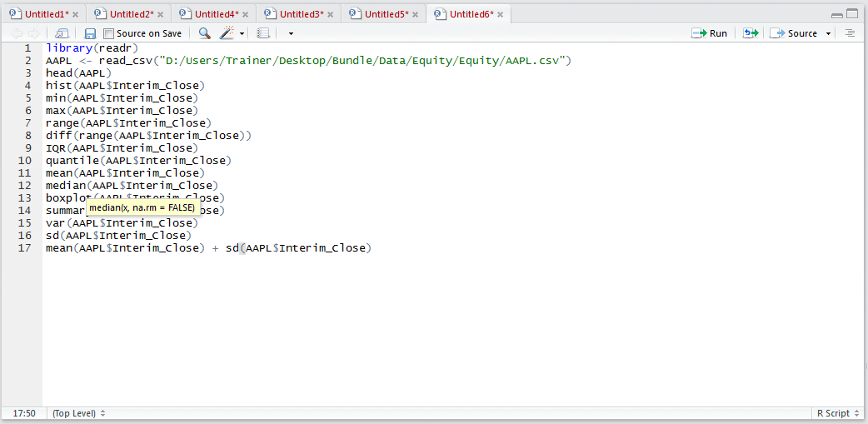Show document outline icon
Screen dimensions: 868x424
pyautogui.click(x=851, y=34)
